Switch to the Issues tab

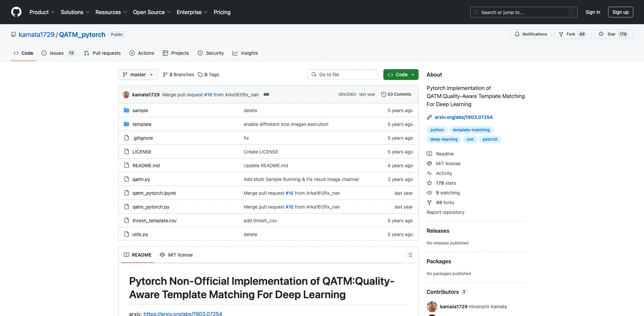click(x=58, y=53)
